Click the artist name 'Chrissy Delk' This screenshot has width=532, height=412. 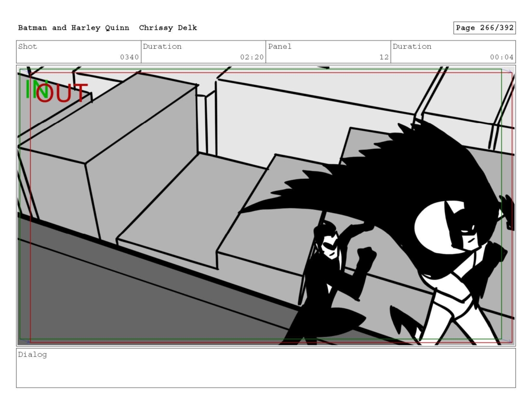click(168, 28)
